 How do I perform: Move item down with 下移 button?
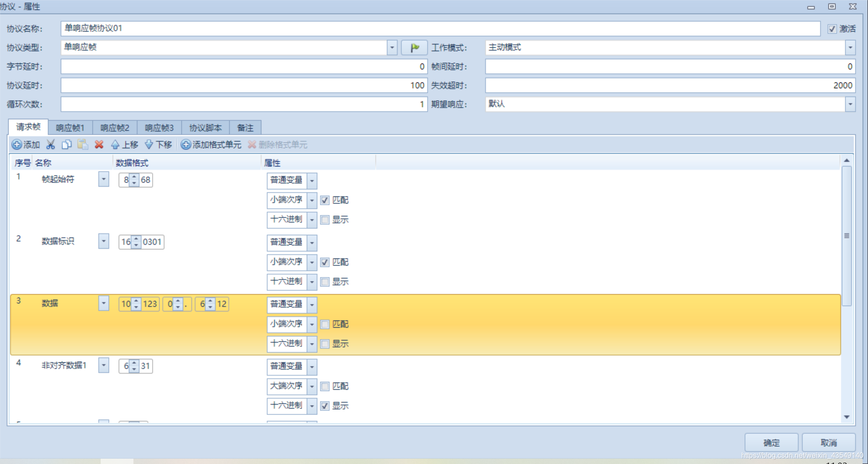pos(158,145)
